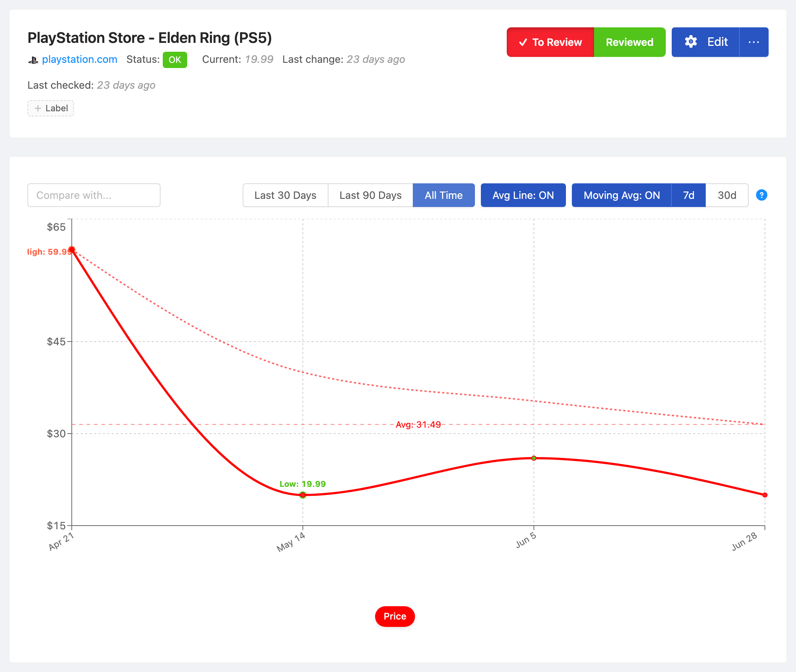Add a new Label tag

coord(50,108)
